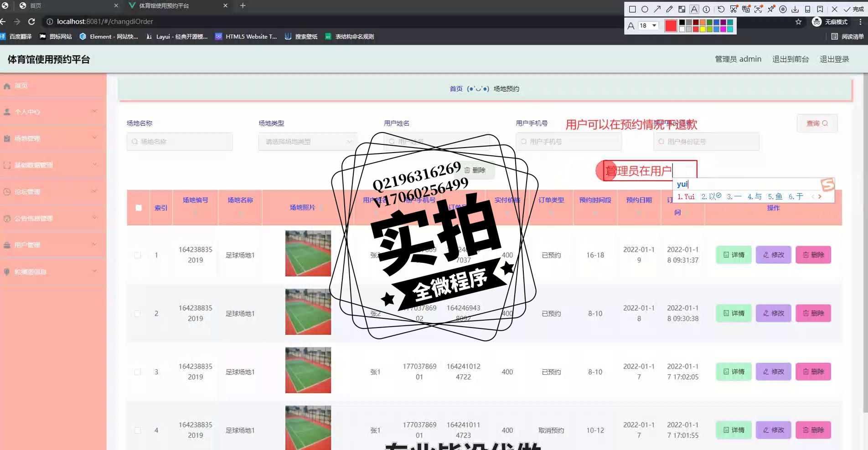Pick the black color swatch
This screenshot has height=450, width=868.
point(682,22)
